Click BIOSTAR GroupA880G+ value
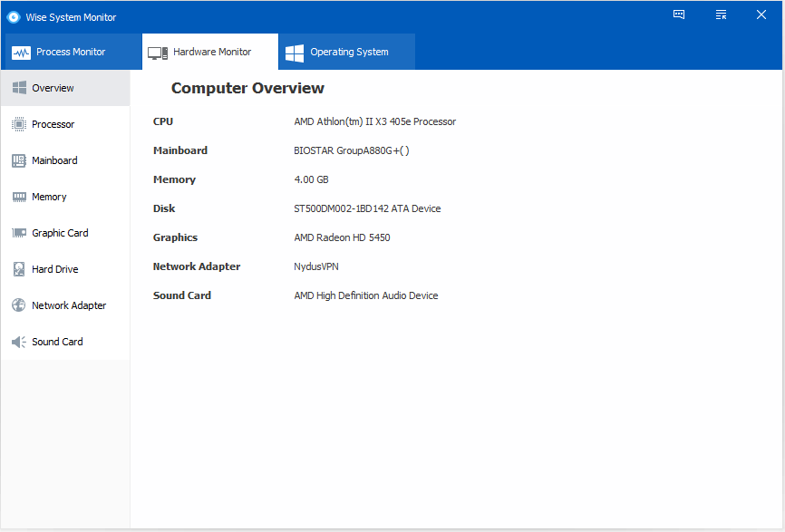This screenshot has width=785, height=532. [x=352, y=150]
